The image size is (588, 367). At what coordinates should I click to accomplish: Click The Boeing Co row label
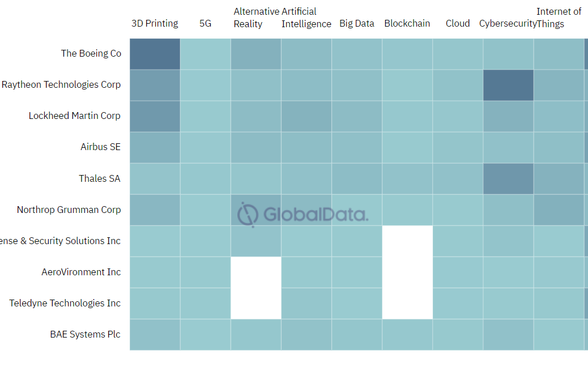91,53
